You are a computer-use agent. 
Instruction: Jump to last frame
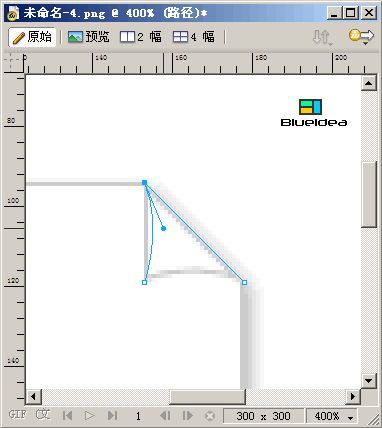click(x=112, y=416)
